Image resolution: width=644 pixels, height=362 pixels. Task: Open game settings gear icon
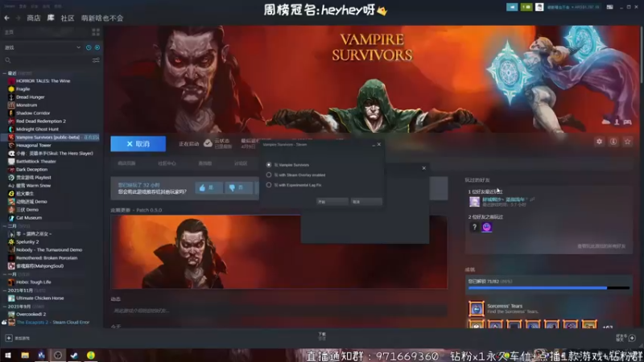599,142
